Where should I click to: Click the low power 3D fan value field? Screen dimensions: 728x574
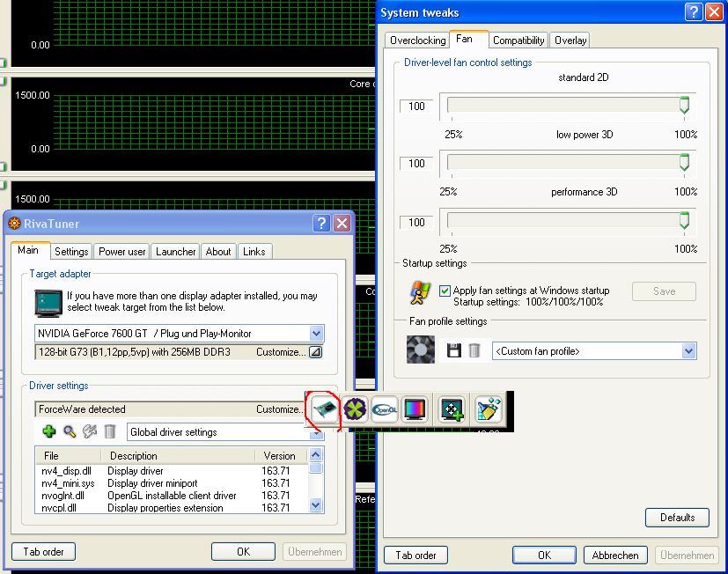[x=416, y=163]
